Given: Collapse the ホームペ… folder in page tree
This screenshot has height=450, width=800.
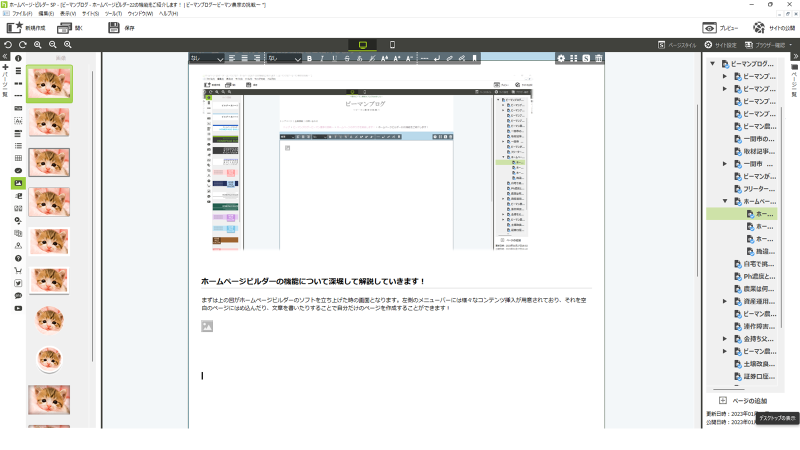Looking at the screenshot, I should pyautogui.click(x=725, y=201).
